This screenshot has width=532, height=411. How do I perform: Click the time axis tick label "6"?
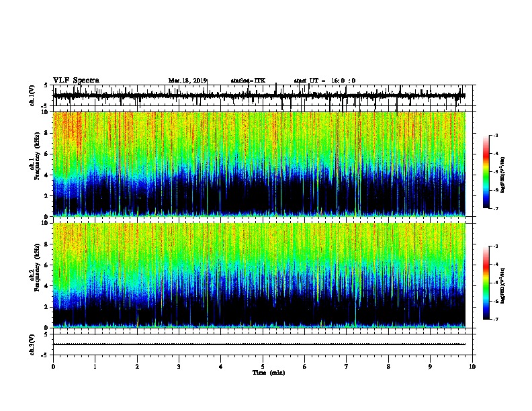pos(305,367)
